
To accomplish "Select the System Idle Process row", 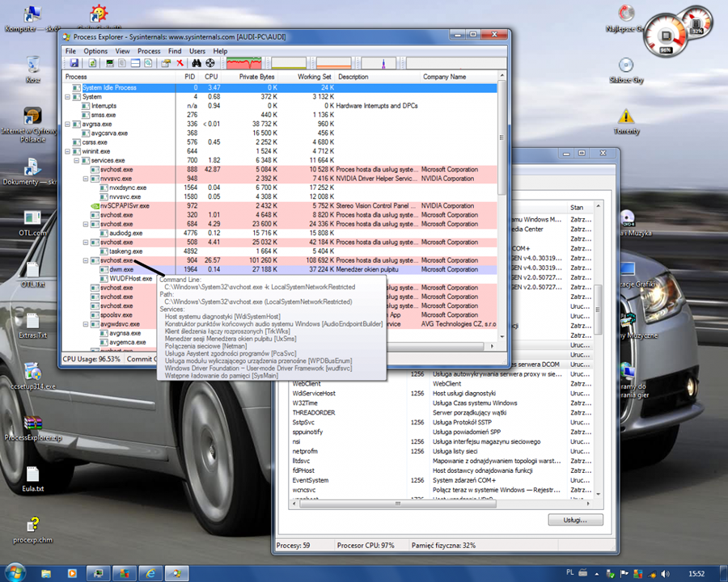I will [x=280, y=88].
